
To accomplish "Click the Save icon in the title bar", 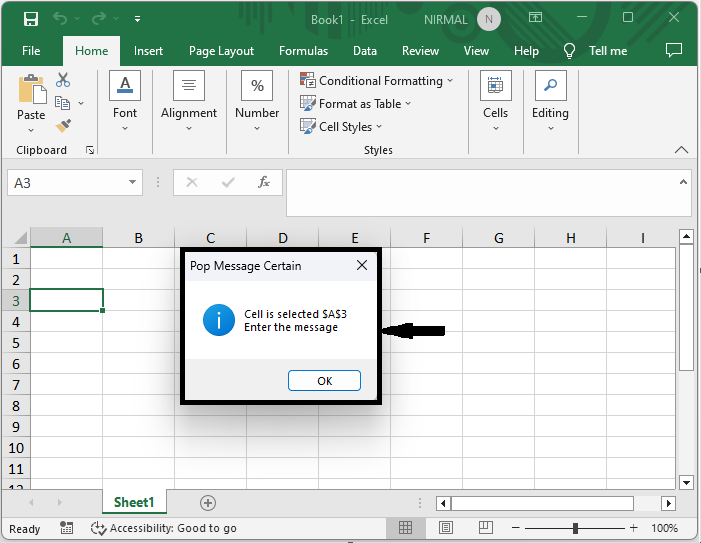I will tap(30, 19).
